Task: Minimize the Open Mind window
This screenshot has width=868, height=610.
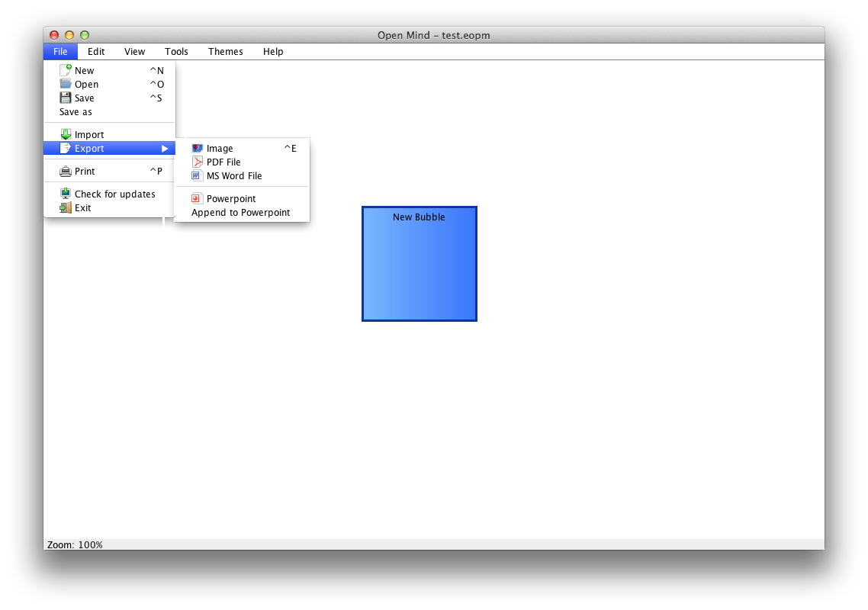Action: pos(69,35)
